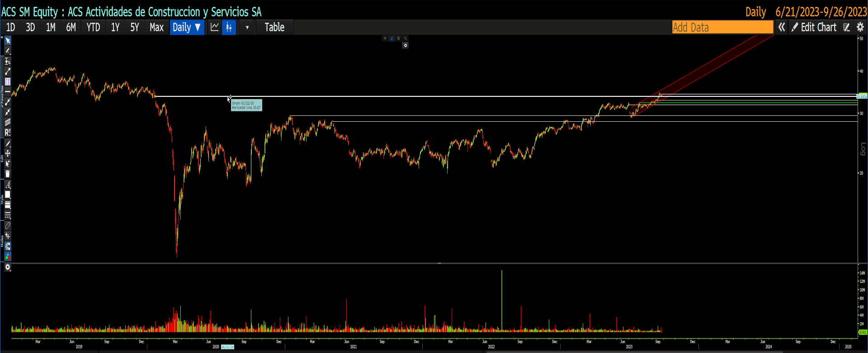
Task: Click the date range 6/21/2023-9/26/2023
Action: 821,12
